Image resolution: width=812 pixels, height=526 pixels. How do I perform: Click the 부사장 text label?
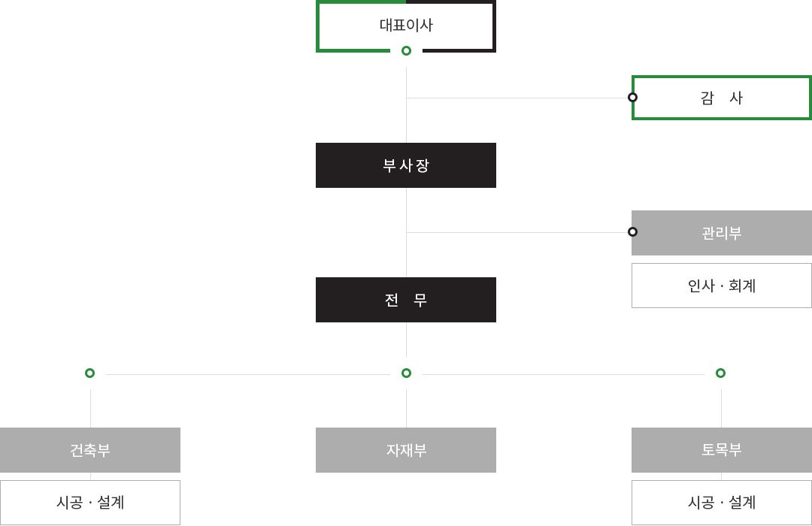coord(406,165)
